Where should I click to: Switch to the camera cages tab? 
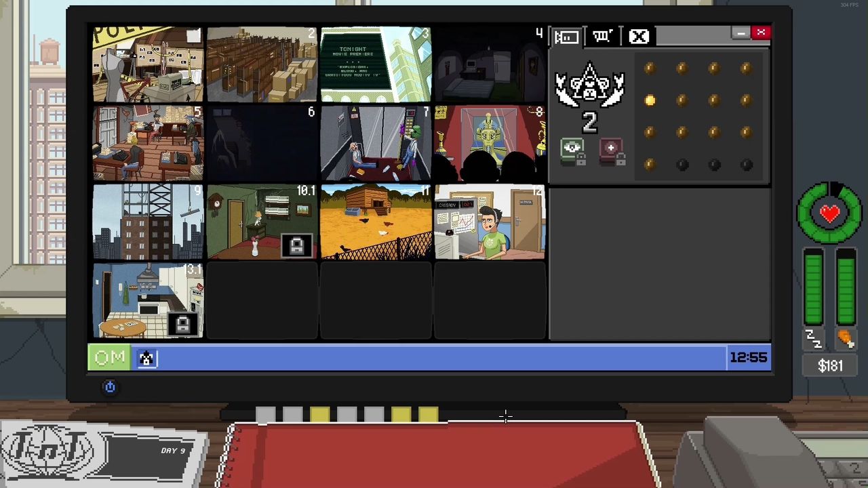click(566, 37)
